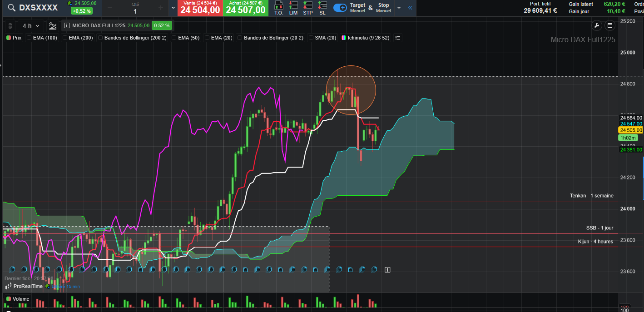Collapse the order panel with double chevron

(x=410, y=8)
